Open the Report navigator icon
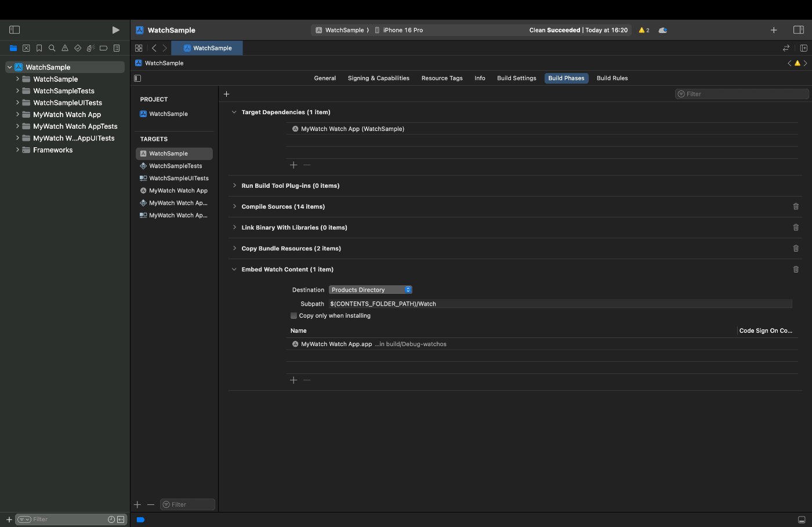Screen dimensions: 812x527 [117, 48]
